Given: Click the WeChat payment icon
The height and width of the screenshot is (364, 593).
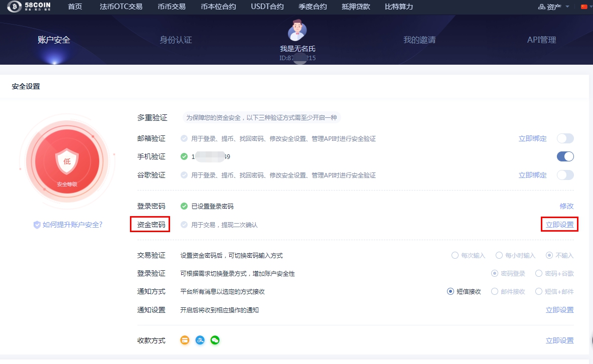Looking at the screenshot, I should 215,340.
